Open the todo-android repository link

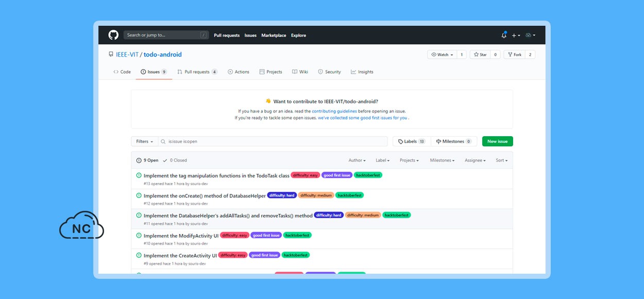(x=163, y=55)
